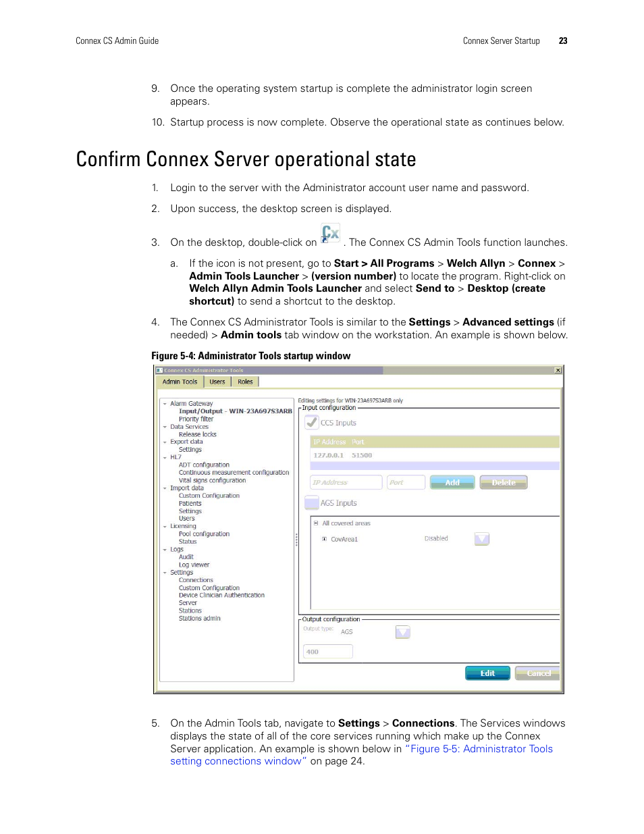Screen dimensions: 644x834
Task: Open Audit under Logs
Action: point(186,557)
